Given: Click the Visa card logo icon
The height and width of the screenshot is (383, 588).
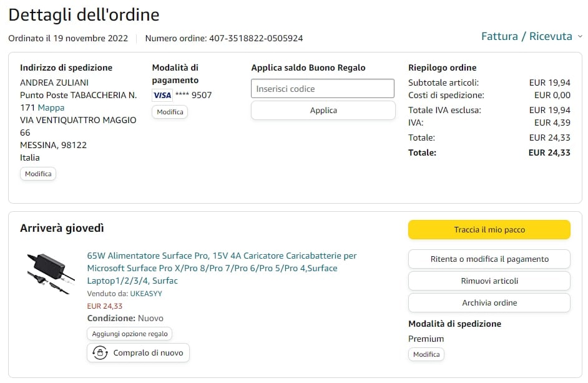Looking at the screenshot, I should 162,95.
